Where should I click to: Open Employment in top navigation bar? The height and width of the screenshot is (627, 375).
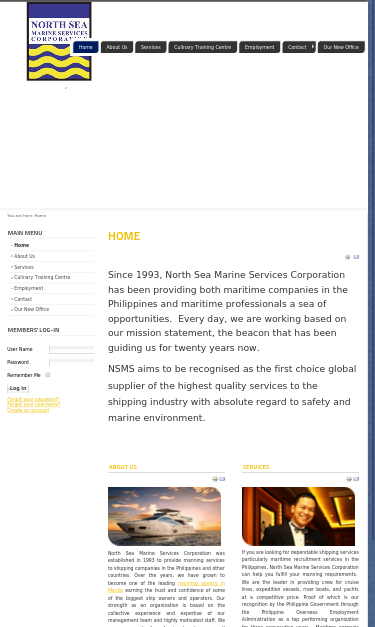[259, 47]
